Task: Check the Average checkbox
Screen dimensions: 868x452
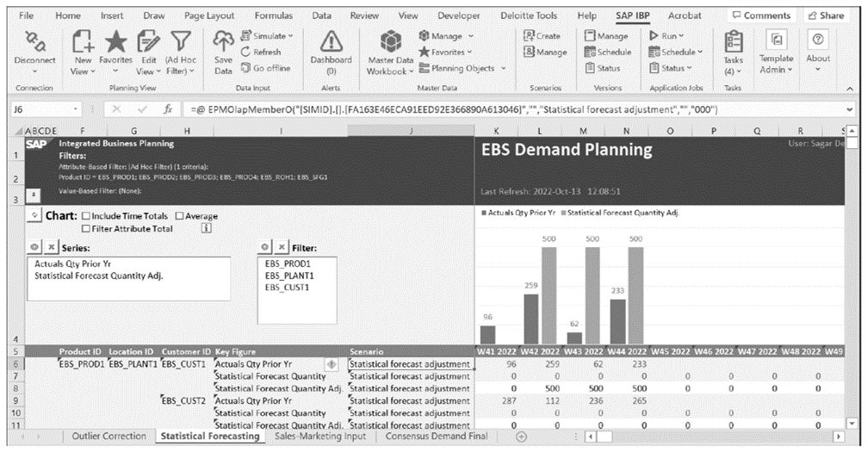Action: 180,216
